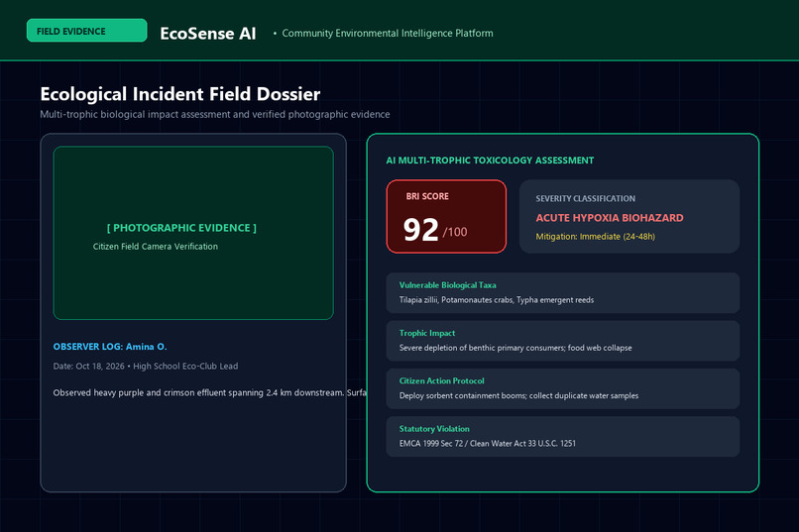Select the Date: Oct 18, 2026 line
This screenshot has width=799, height=532.
[x=145, y=366]
